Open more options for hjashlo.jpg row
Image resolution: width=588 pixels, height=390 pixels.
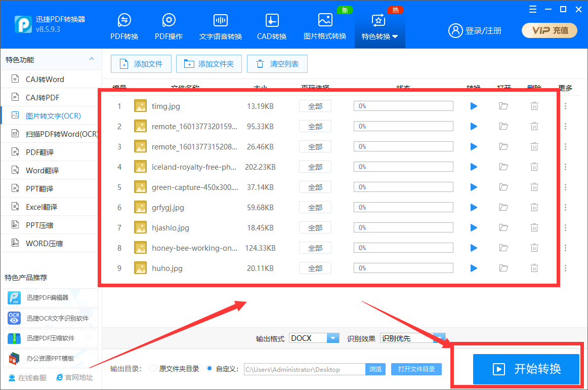pyautogui.click(x=566, y=228)
